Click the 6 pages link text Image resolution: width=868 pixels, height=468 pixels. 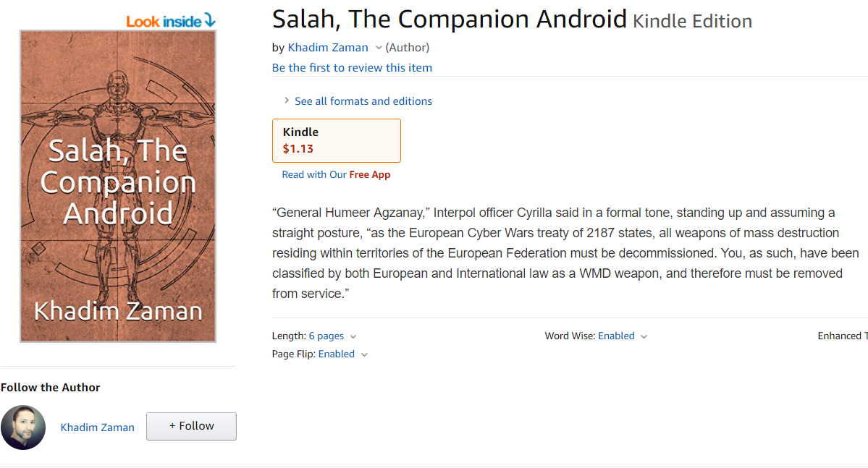click(x=325, y=336)
